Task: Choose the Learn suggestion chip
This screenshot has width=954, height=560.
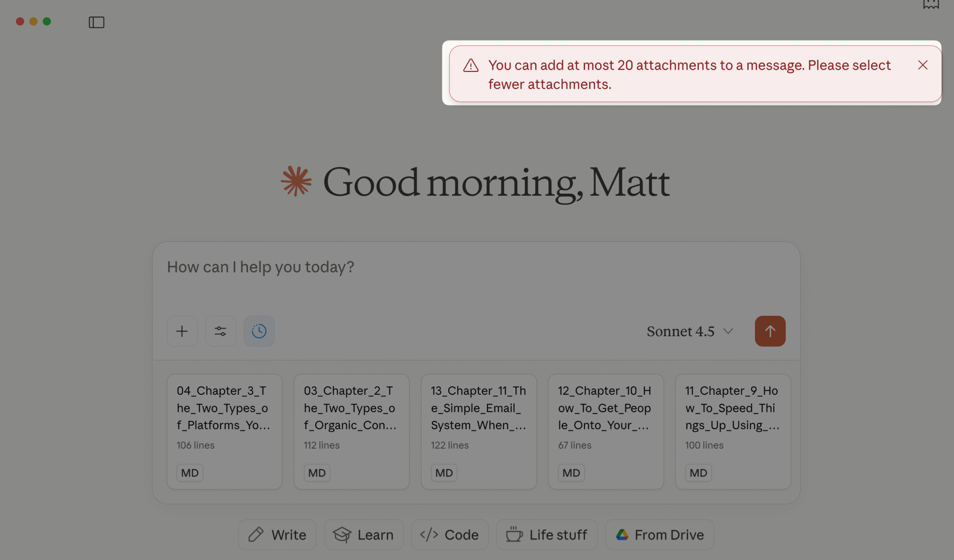Action: [363, 535]
